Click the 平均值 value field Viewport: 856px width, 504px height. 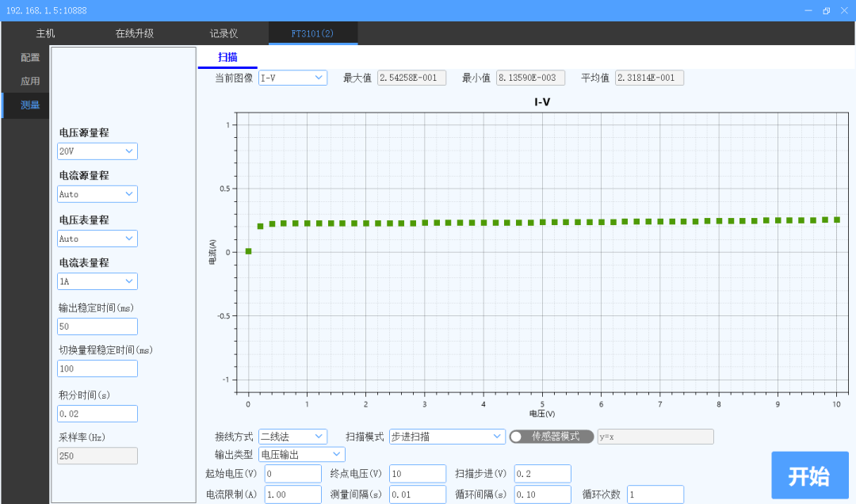(x=649, y=78)
